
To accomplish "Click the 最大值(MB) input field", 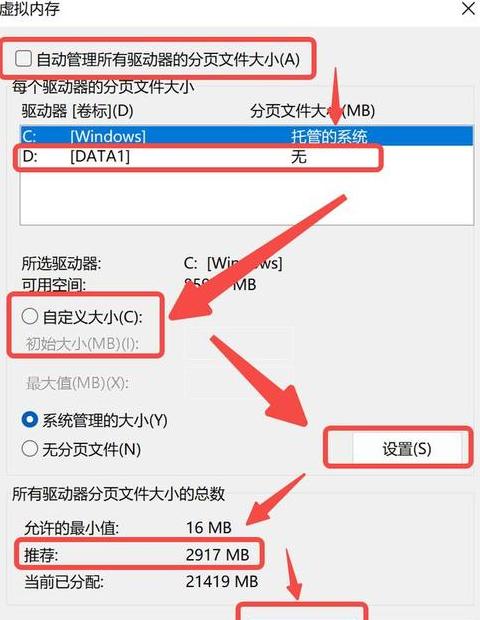I will pos(239,382).
